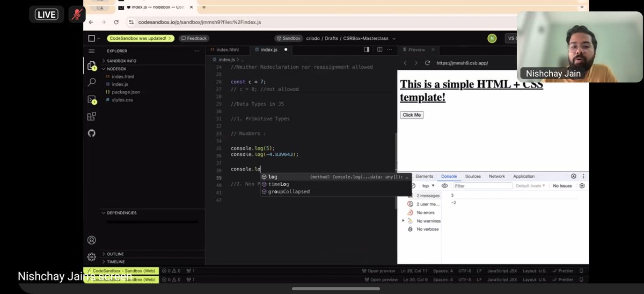This screenshot has height=294, width=644.
Task: Click the browser forward arrow
Action: pyautogui.click(x=104, y=22)
